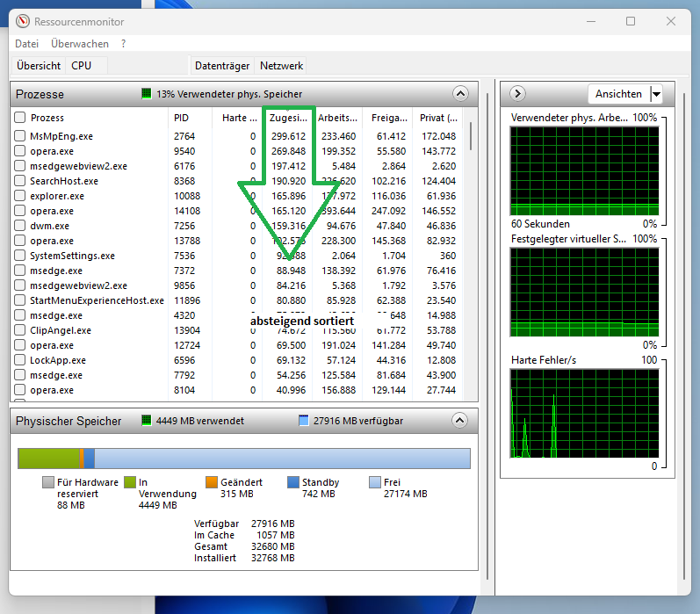Click the graph pane vertical scrollbar
The height and width of the screenshot is (614, 700).
tap(684, 336)
